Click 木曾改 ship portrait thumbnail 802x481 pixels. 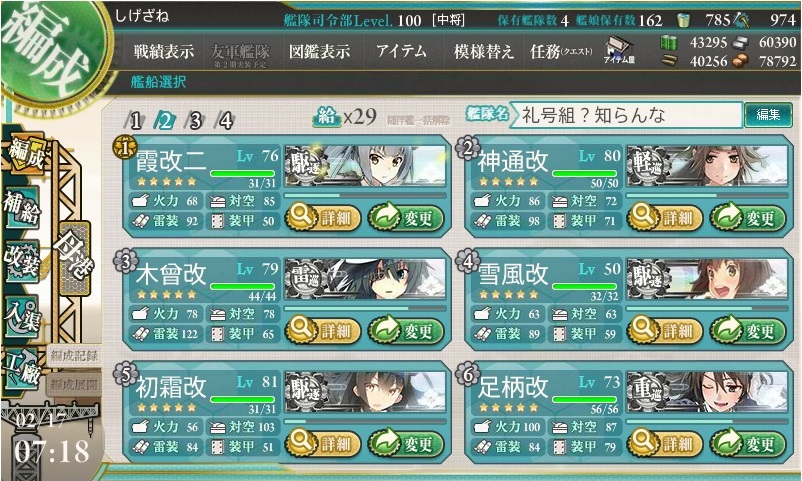point(365,279)
